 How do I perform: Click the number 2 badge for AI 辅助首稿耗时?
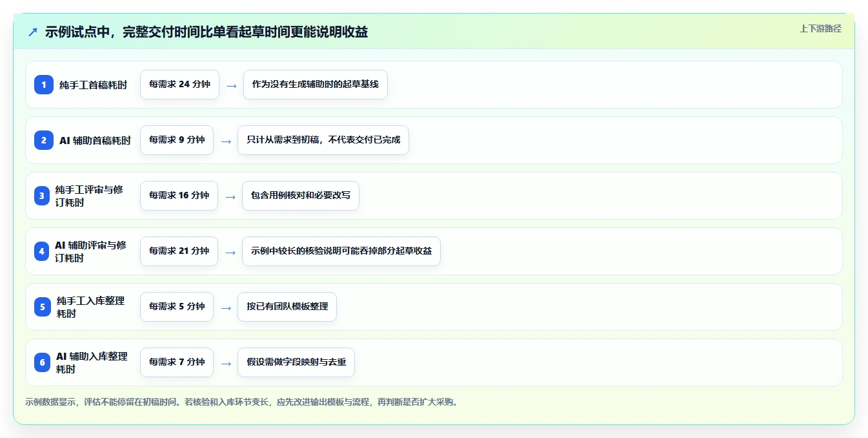tap(44, 140)
